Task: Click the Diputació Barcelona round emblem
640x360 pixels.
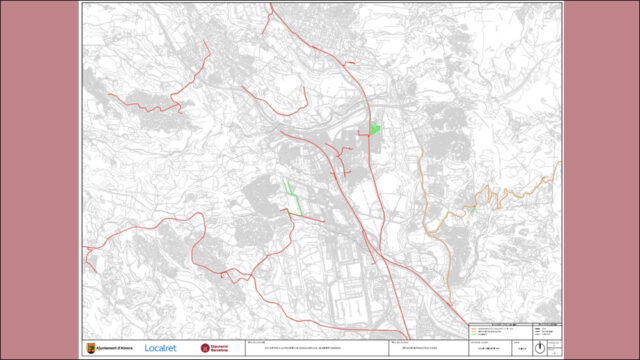Action: (205, 348)
